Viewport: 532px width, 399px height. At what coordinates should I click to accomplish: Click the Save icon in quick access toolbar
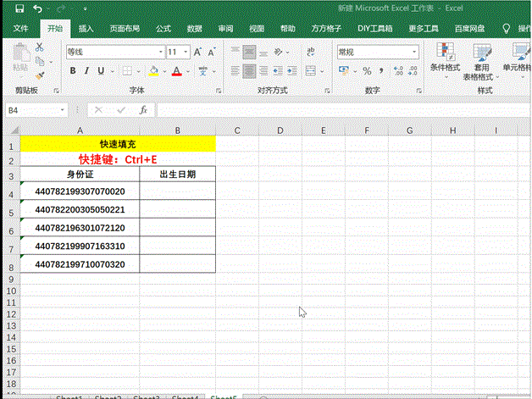pyautogui.click(x=19, y=8)
